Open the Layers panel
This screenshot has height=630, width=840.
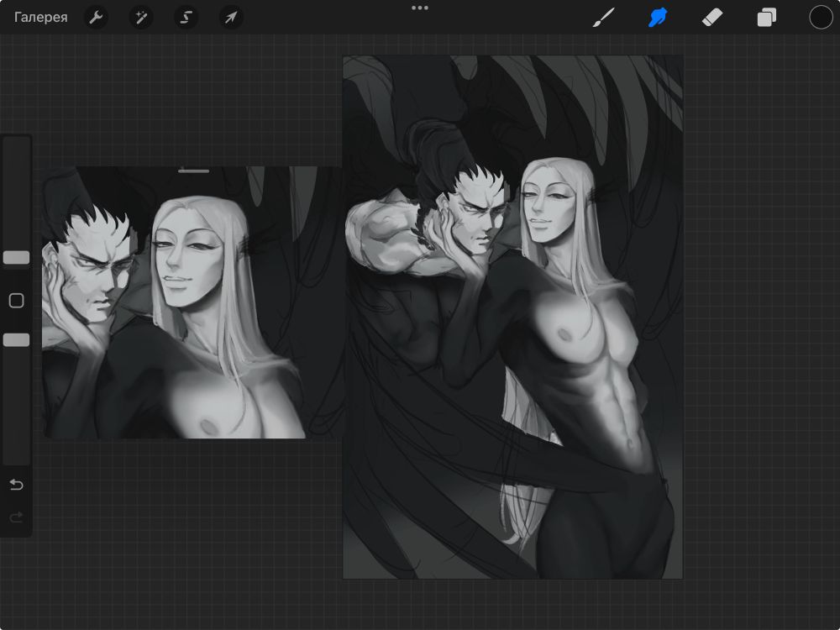coord(767,17)
